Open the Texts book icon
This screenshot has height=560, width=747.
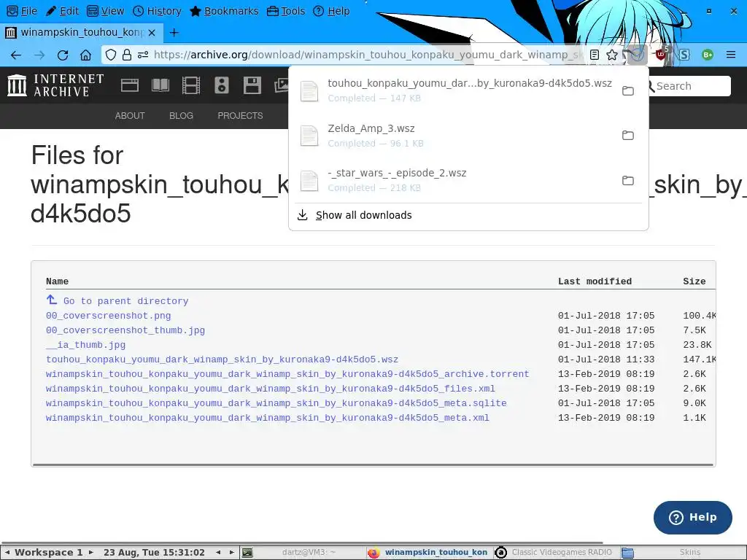coord(160,86)
